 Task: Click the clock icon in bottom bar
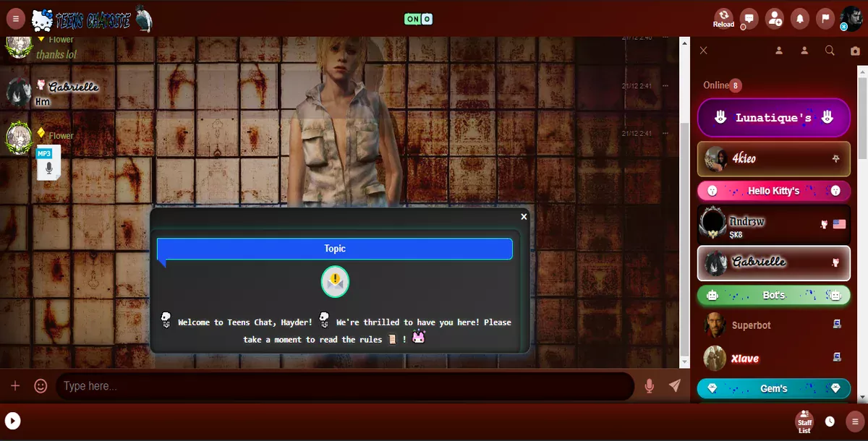pos(830,421)
